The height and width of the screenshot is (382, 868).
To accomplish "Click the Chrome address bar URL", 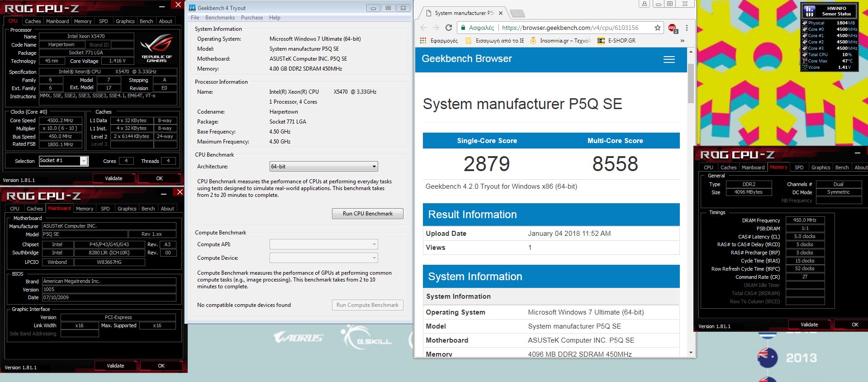I will coord(570,28).
